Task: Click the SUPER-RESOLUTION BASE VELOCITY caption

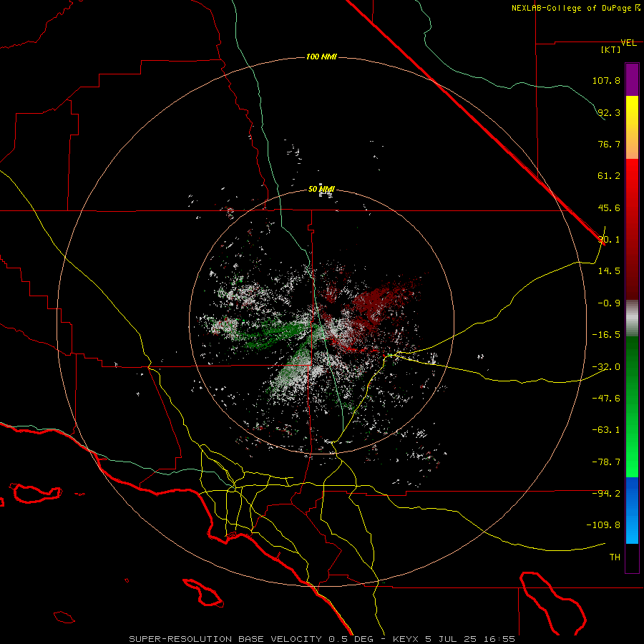Action: pyautogui.click(x=225, y=639)
